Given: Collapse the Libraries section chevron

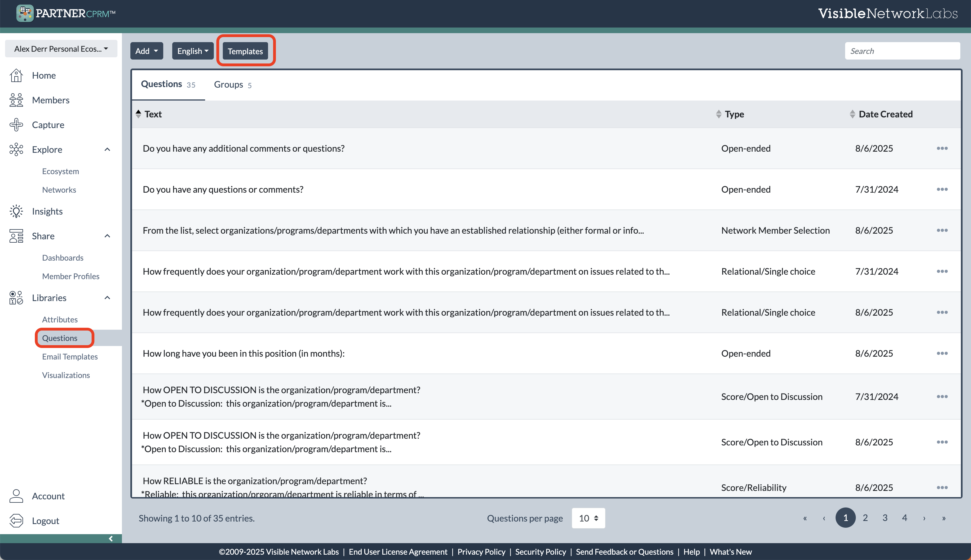Looking at the screenshot, I should pyautogui.click(x=107, y=298).
